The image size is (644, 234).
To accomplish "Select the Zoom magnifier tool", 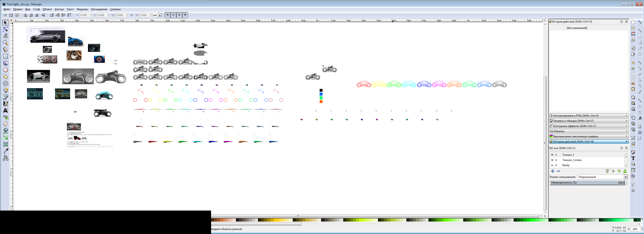I will pos(5,43).
